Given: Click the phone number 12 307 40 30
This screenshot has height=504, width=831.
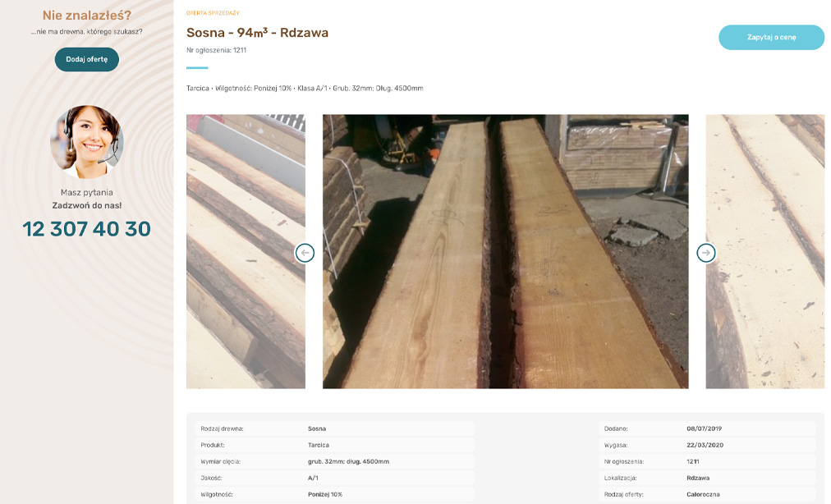Looking at the screenshot, I should pos(87,229).
